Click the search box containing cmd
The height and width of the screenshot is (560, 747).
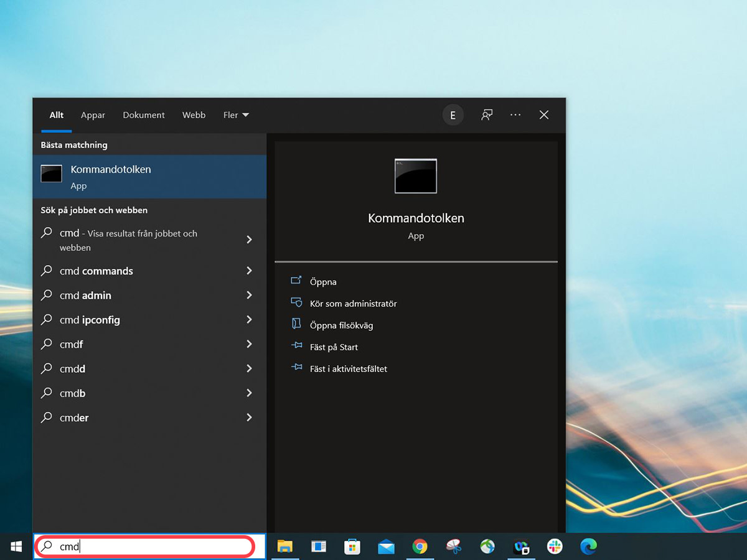[x=149, y=546]
